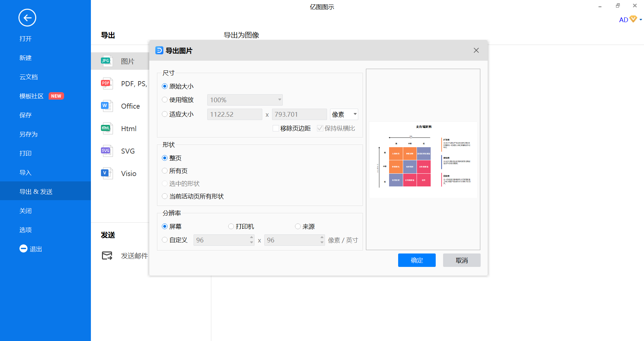Enable 移除页边距 checkbox
644x341 pixels.
coord(276,128)
